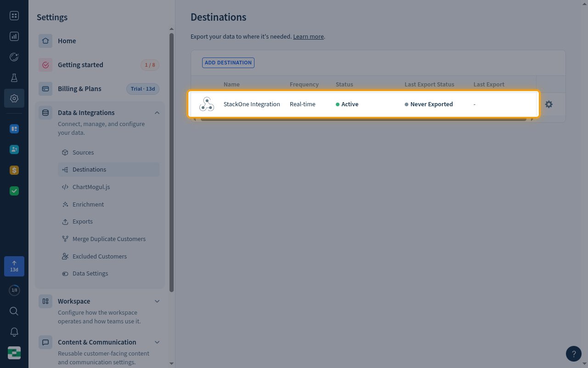Expand the Content & Communication section
Viewport: 588px width, 368px height.
click(157, 342)
